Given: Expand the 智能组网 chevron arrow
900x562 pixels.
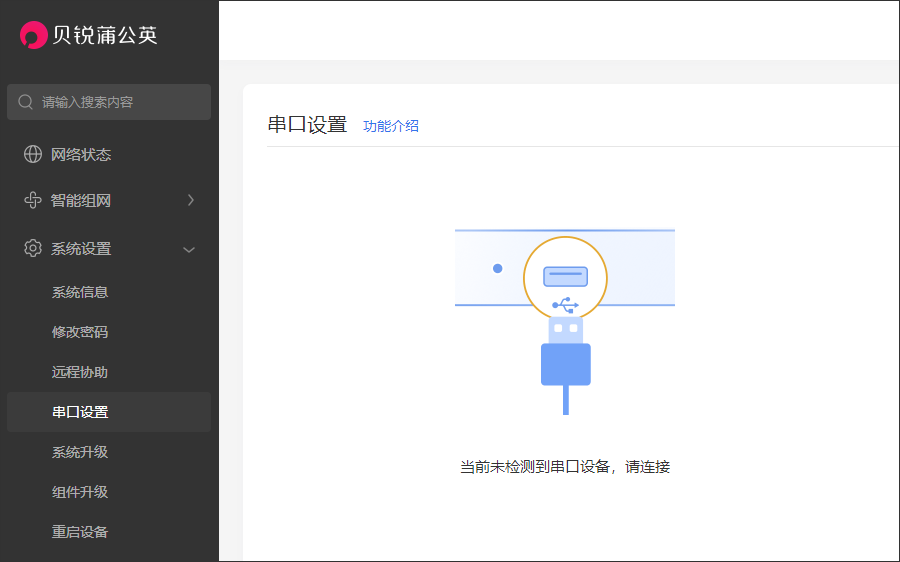Looking at the screenshot, I should [191, 200].
